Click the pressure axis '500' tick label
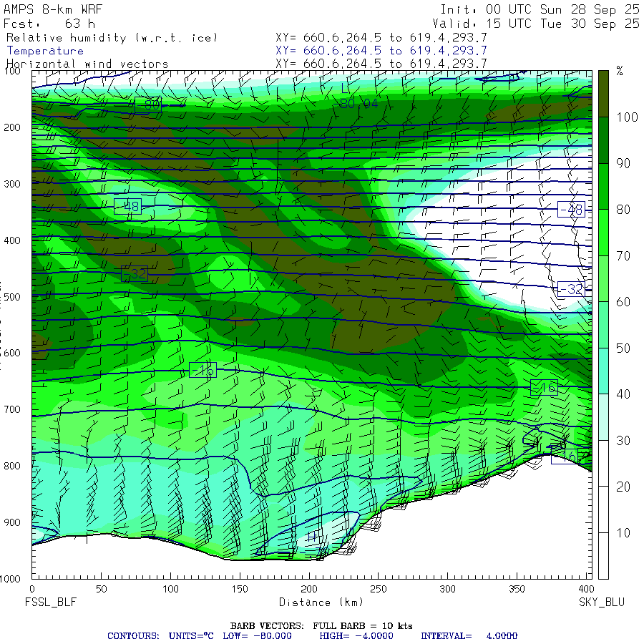The height and width of the screenshot is (644, 644). tap(12, 296)
